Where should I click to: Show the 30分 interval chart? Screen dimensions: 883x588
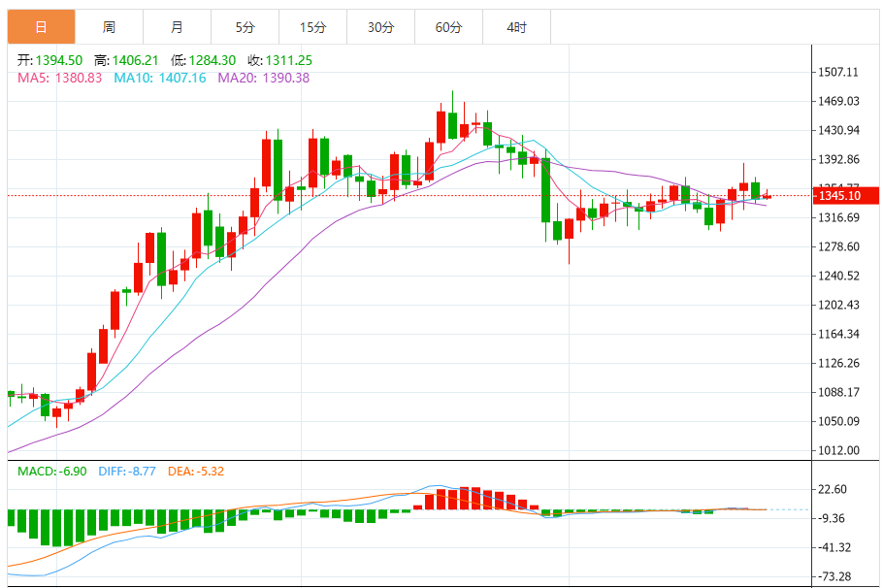[x=380, y=27]
